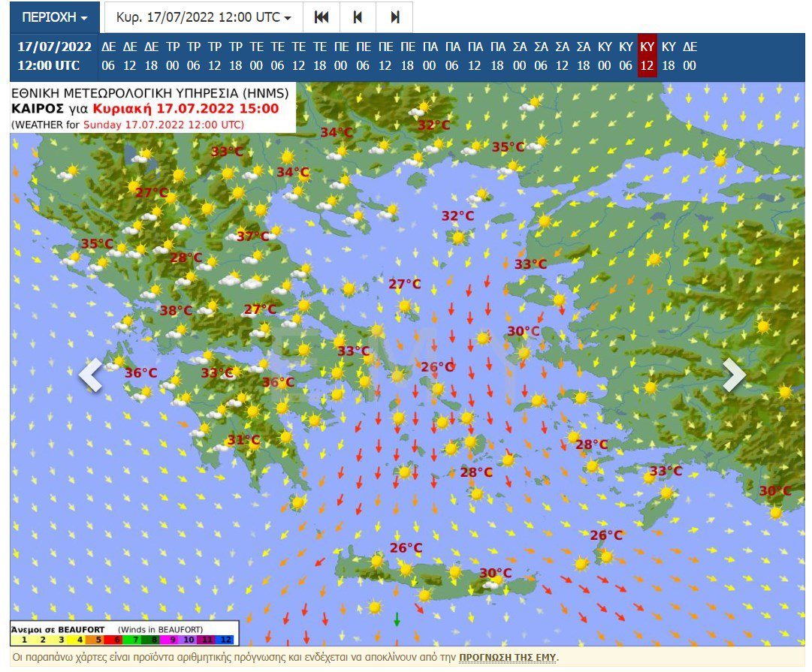Screen dimensions: 812x672
Task: Go to the ΣΑ 12 forecast time
Action: click(x=561, y=56)
